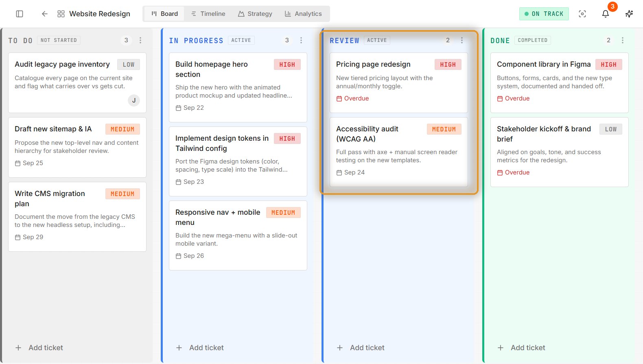The height and width of the screenshot is (364, 643).
Task: Open Responsive nav + mobile menu ticket
Action: tap(238, 235)
